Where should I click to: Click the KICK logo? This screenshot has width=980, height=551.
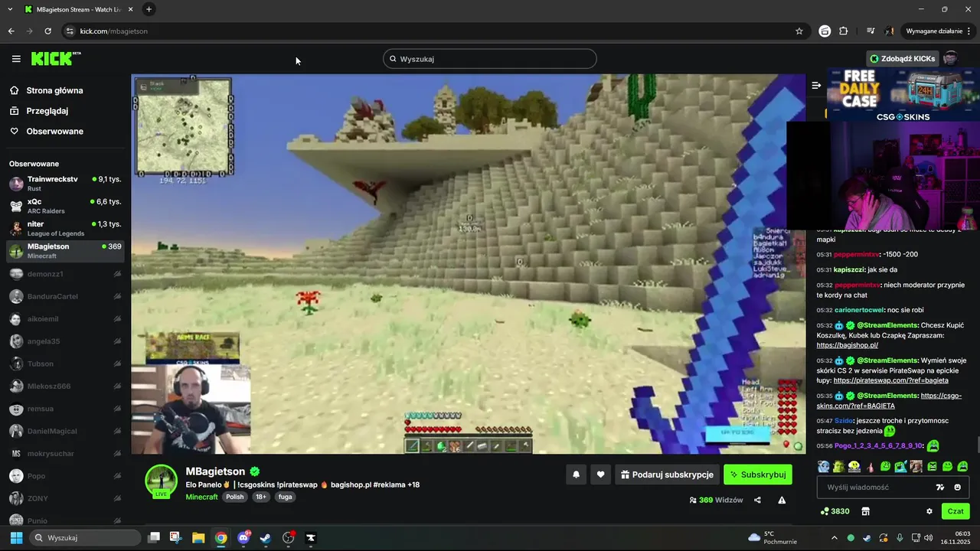[x=56, y=58]
